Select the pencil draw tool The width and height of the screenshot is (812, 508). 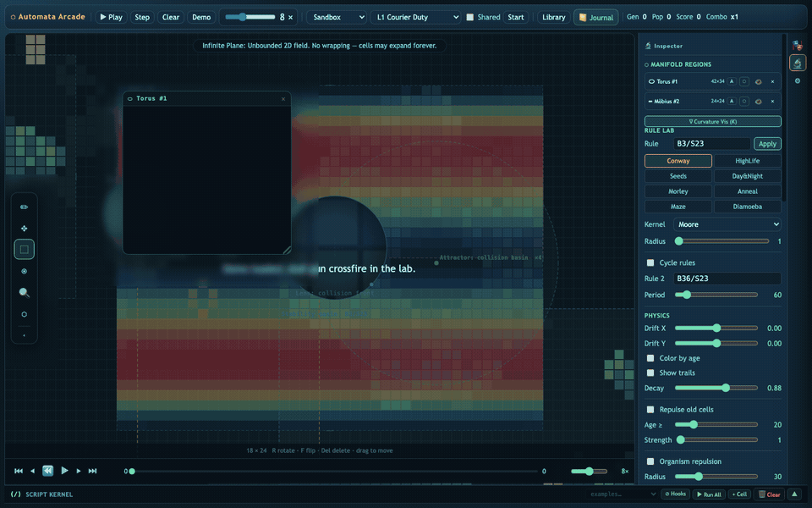click(x=24, y=207)
